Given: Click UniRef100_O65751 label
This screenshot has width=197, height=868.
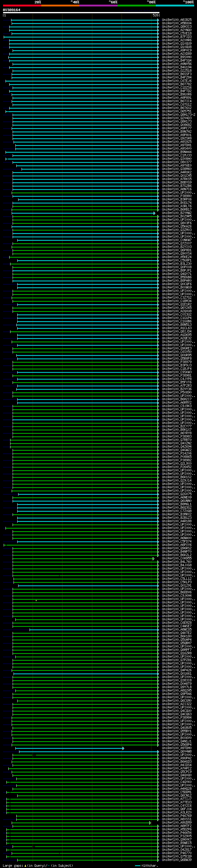Looking at the screenshot, I should pyautogui.click(x=176, y=111).
